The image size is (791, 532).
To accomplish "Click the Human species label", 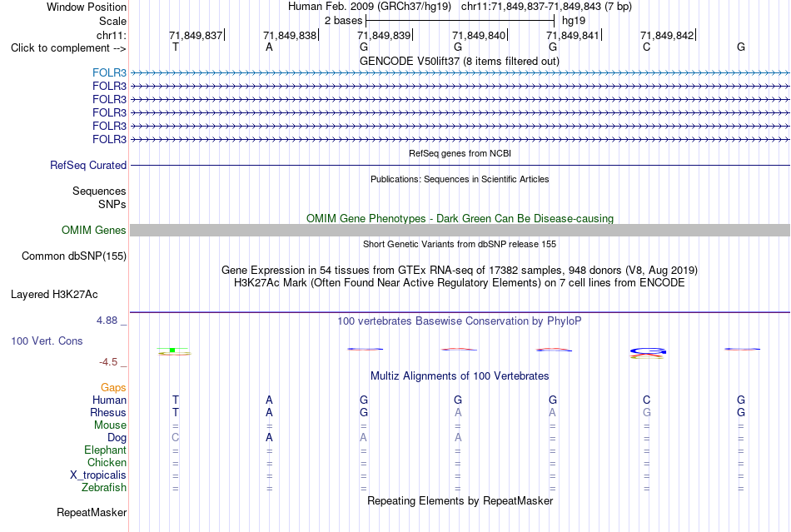I will point(109,400).
